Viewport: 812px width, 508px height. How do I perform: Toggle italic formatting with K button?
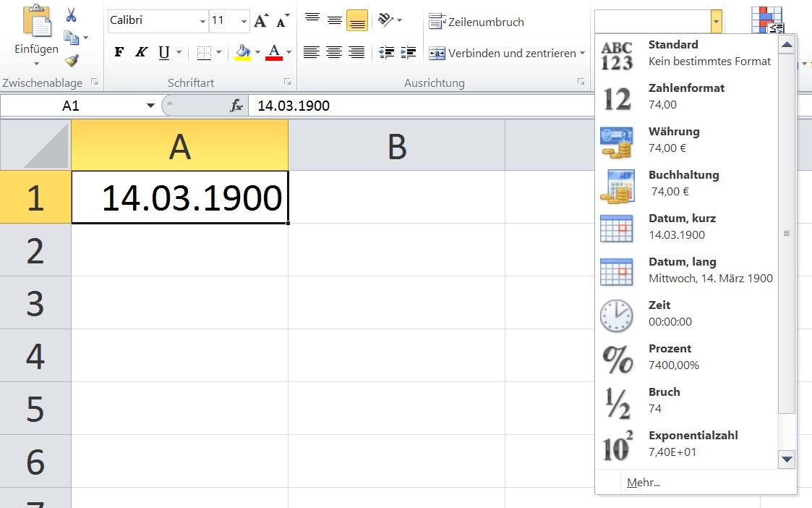142,52
